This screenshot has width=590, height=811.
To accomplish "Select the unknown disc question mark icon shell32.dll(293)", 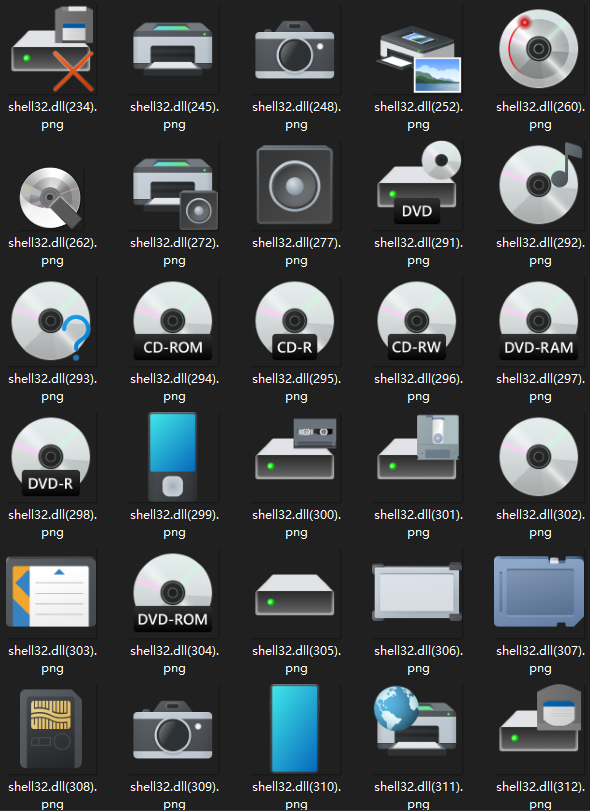I will click(x=51, y=321).
